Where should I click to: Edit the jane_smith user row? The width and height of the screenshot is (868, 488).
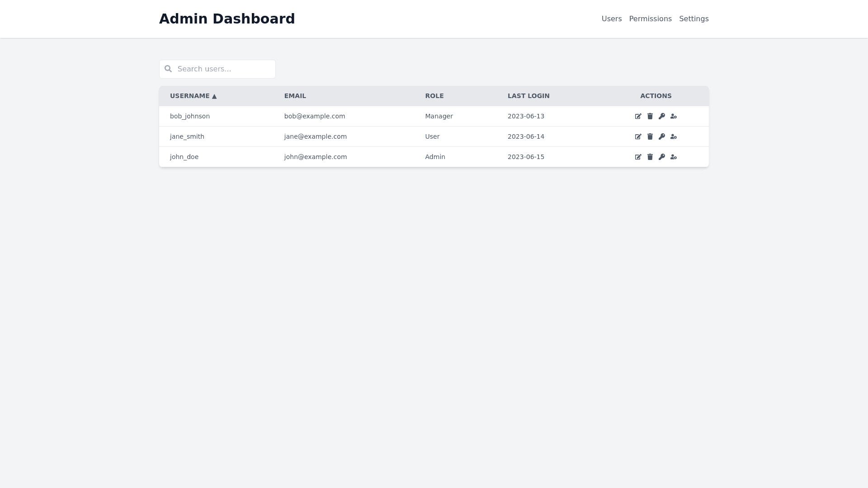(x=638, y=136)
